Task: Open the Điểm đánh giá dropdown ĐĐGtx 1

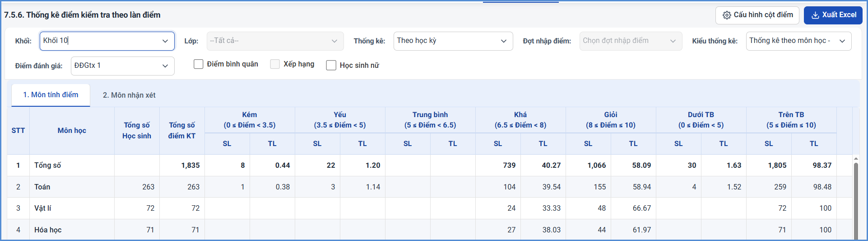Action: (x=123, y=66)
